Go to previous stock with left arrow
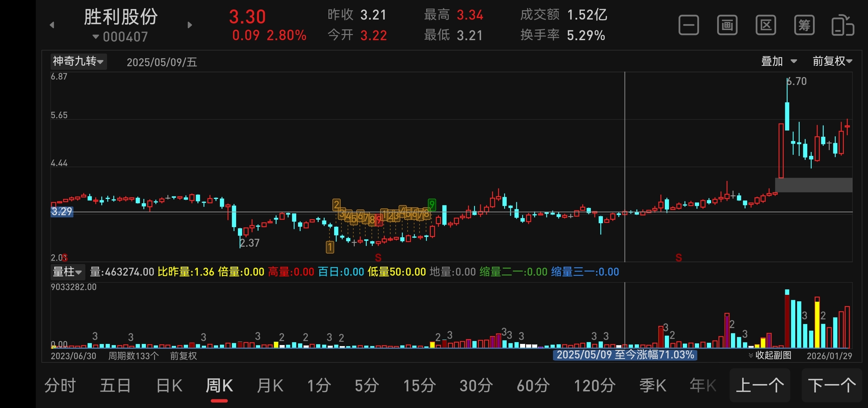 point(52,25)
